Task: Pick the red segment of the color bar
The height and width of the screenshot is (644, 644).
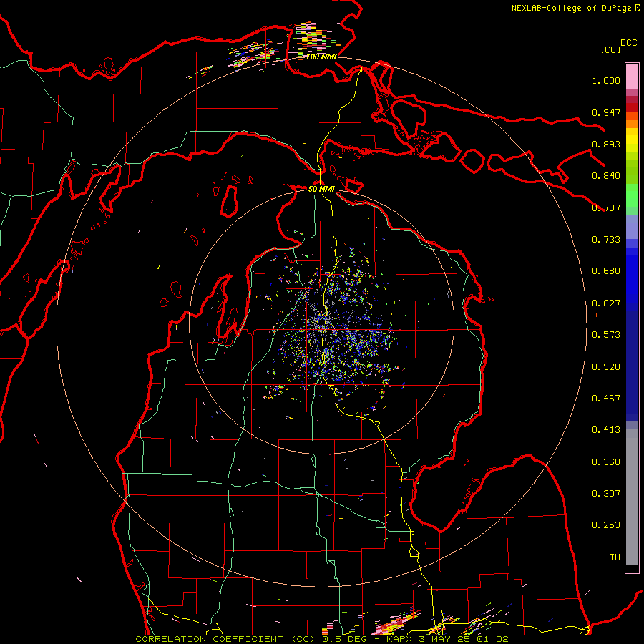Action: (632, 107)
